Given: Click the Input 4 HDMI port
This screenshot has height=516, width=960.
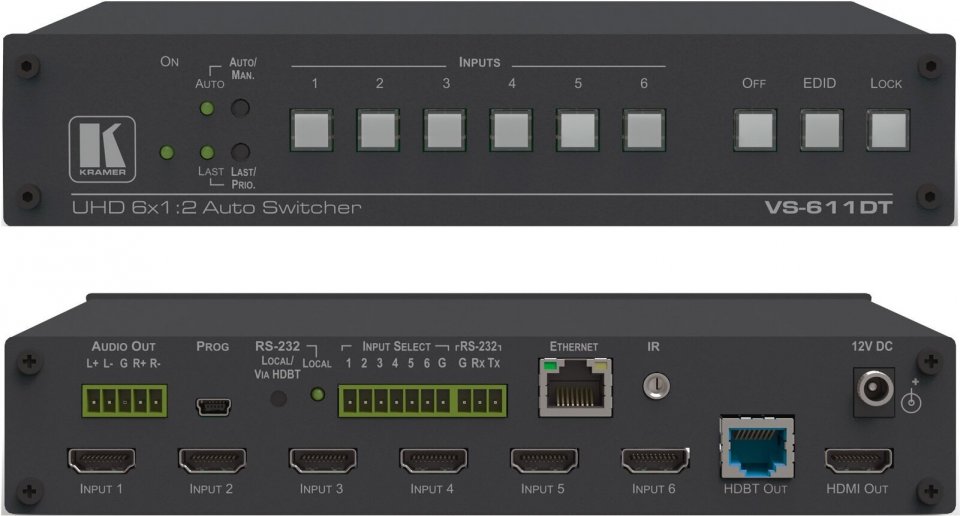Looking at the screenshot, I should coord(432,461).
